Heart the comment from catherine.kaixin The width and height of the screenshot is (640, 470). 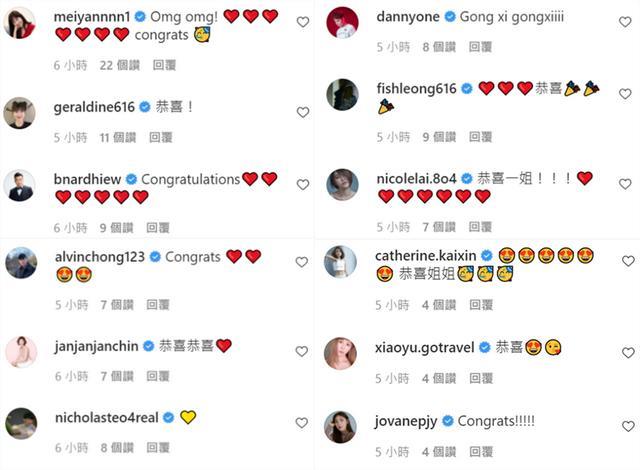(628, 261)
